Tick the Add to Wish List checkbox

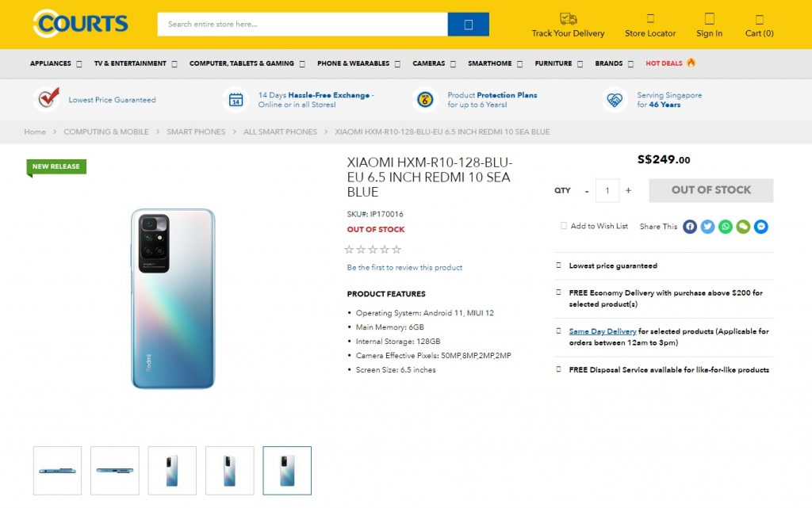coord(564,226)
